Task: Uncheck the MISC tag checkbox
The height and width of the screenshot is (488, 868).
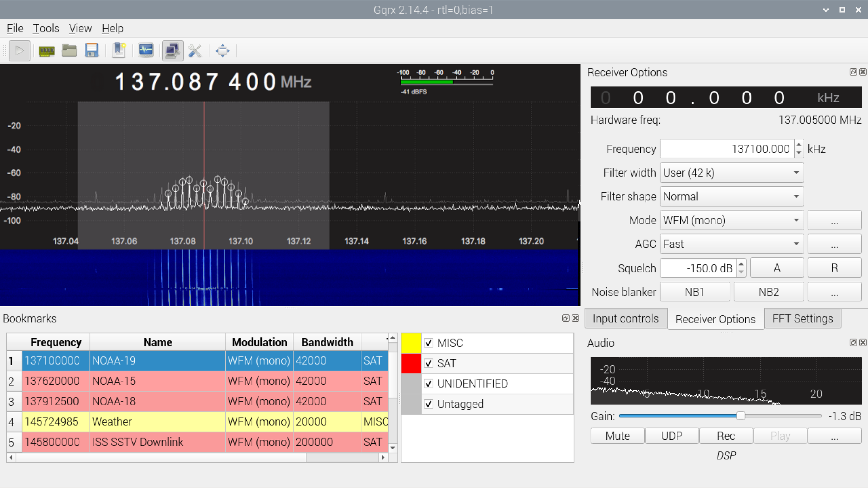Action: click(x=428, y=343)
